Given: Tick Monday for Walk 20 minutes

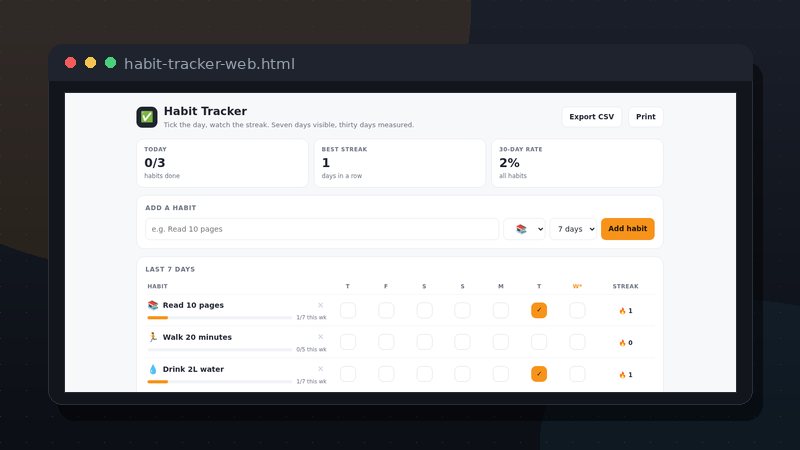Looking at the screenshot, I should (501, 342).
